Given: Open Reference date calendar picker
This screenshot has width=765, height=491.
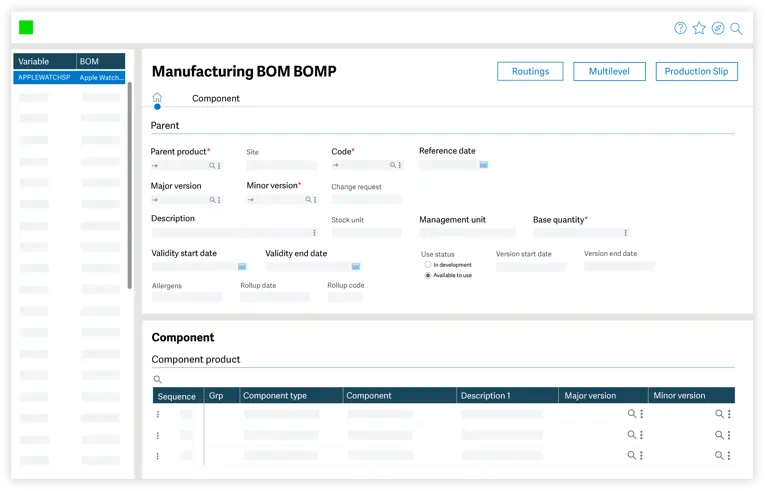Looking at the screenshot, I should tap(483, 165).
